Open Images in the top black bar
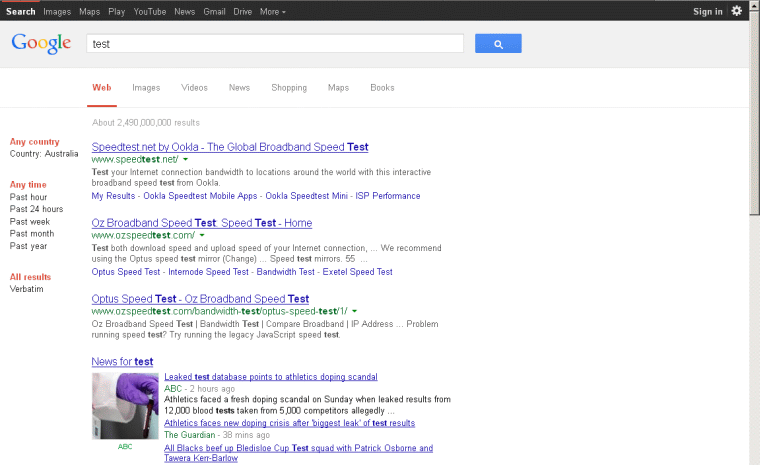 pyautogui.click(x=57, y=12)
